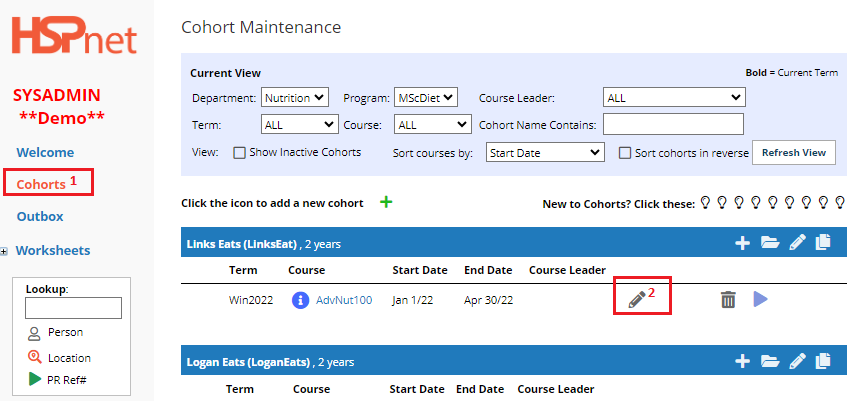This screenshot has width=865, height=413.
Task: Click the Person lookup icon
Action: pos(34,333)
